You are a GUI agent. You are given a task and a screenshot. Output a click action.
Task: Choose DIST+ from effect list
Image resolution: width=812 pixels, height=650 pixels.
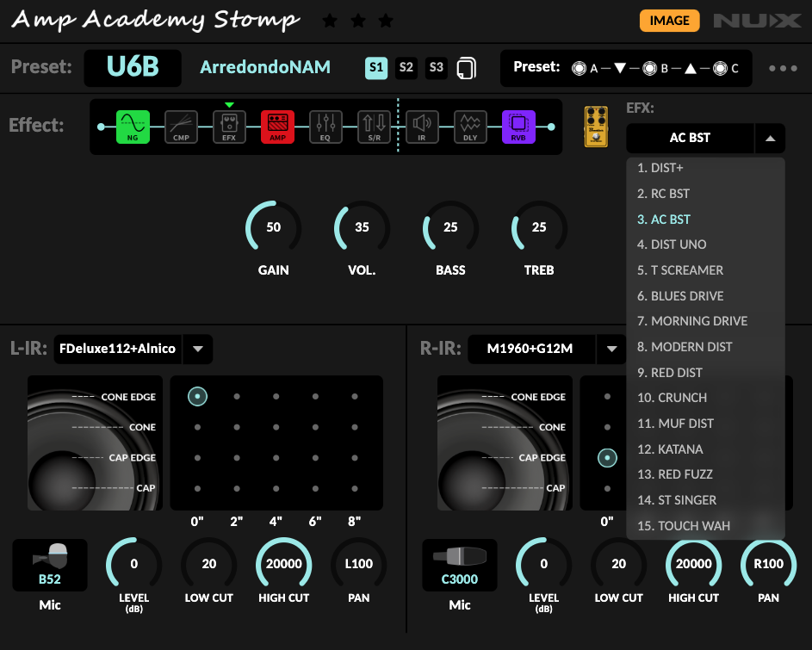(x=705, y=168)
